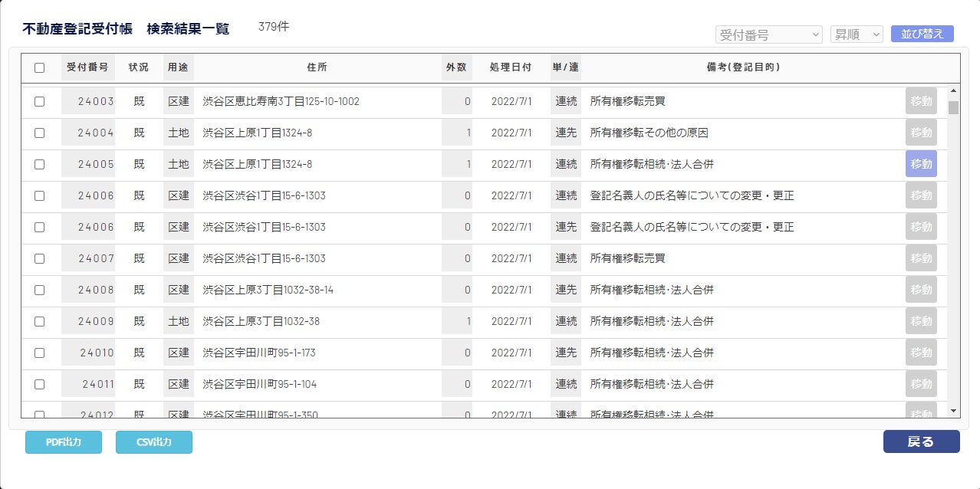
Task: Click the 処理日付 column header
Action: tap(511, 67)
